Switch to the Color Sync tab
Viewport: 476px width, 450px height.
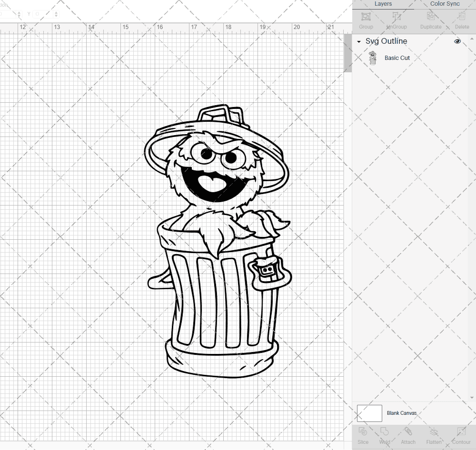(445, 4)
